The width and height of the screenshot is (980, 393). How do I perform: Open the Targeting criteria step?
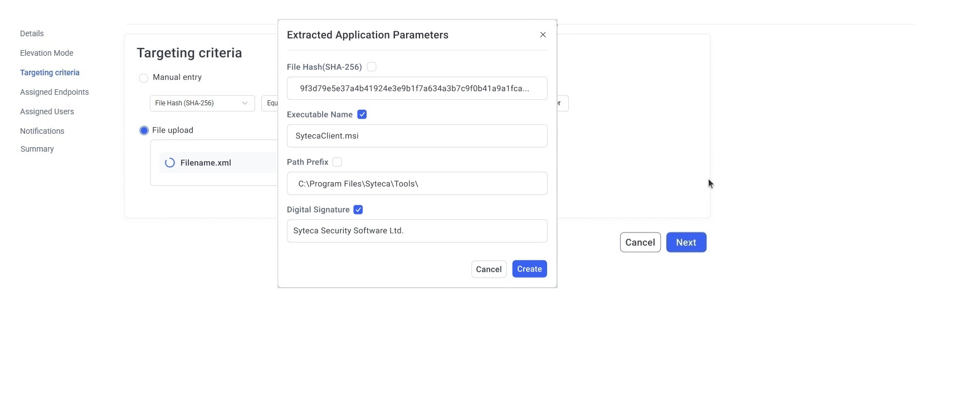click(x=50, y=72)
